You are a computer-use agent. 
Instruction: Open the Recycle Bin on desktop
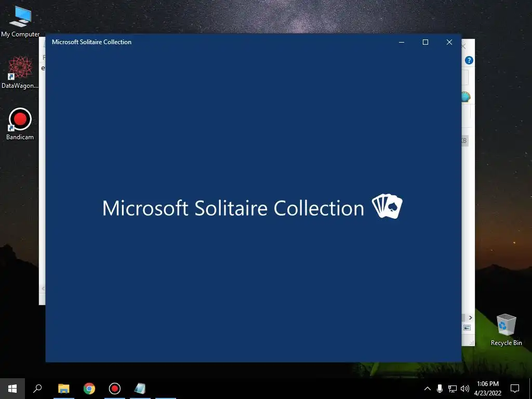(506, 330)
